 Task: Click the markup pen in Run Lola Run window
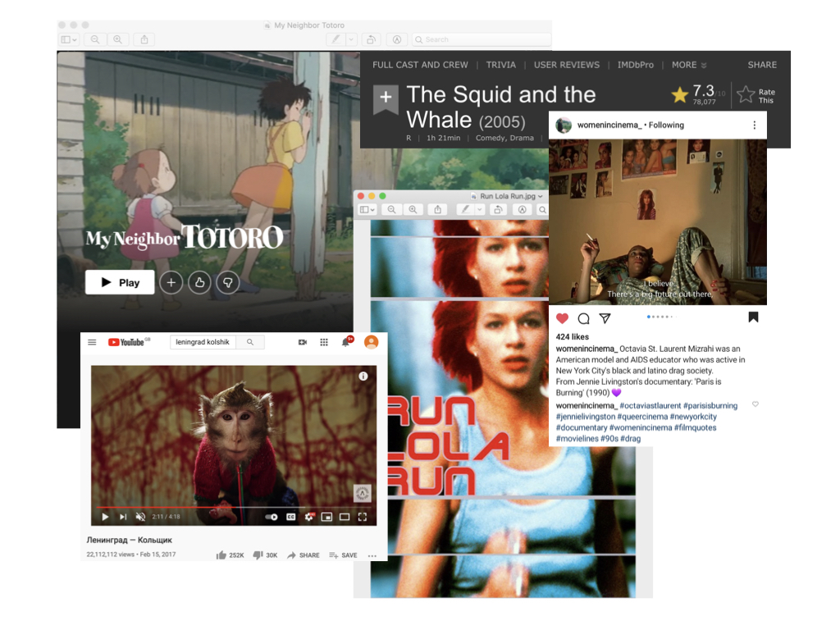click(465, 209)
